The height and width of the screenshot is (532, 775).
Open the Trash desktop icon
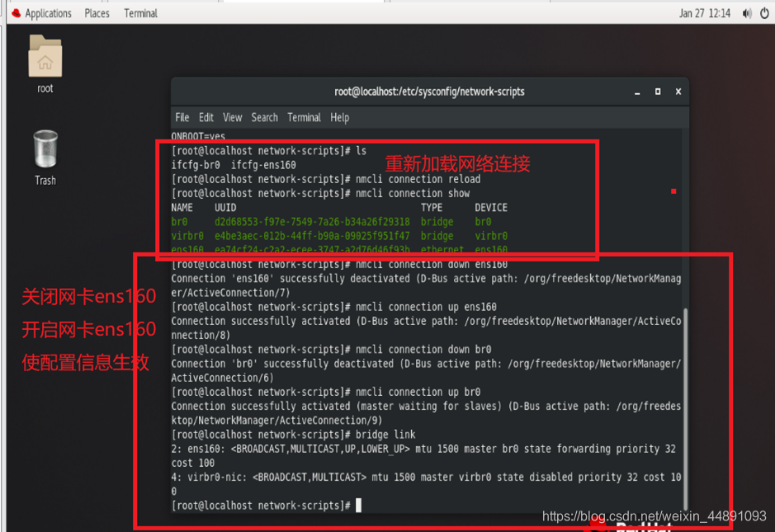[x=45, y=148]
